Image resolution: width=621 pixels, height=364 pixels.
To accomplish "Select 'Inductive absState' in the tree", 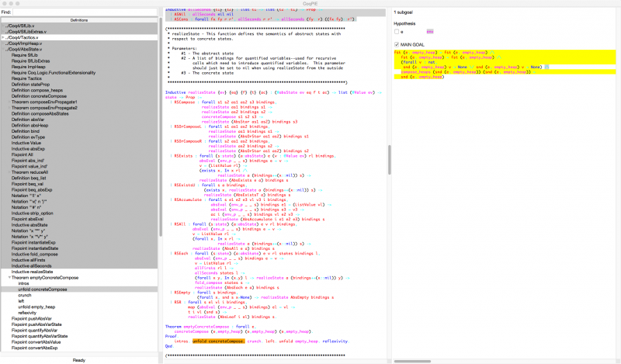I will pyautogui.click(x=29, y=225).
